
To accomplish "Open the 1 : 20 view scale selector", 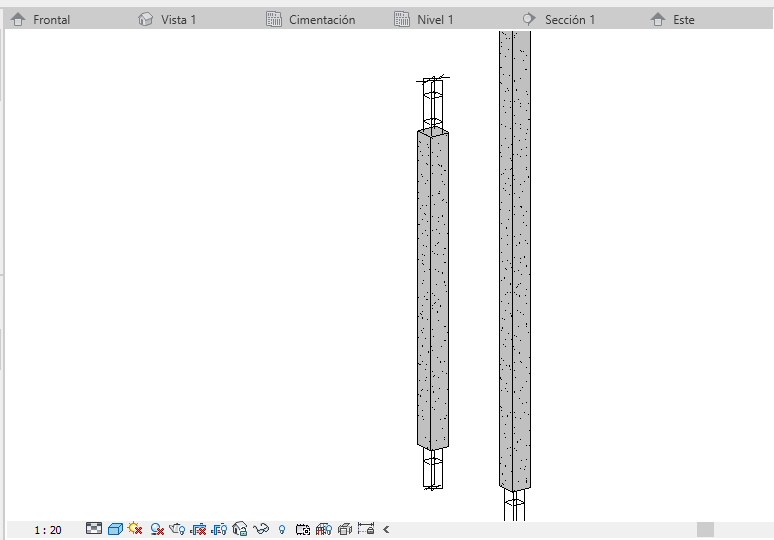I will coord(48,530).
